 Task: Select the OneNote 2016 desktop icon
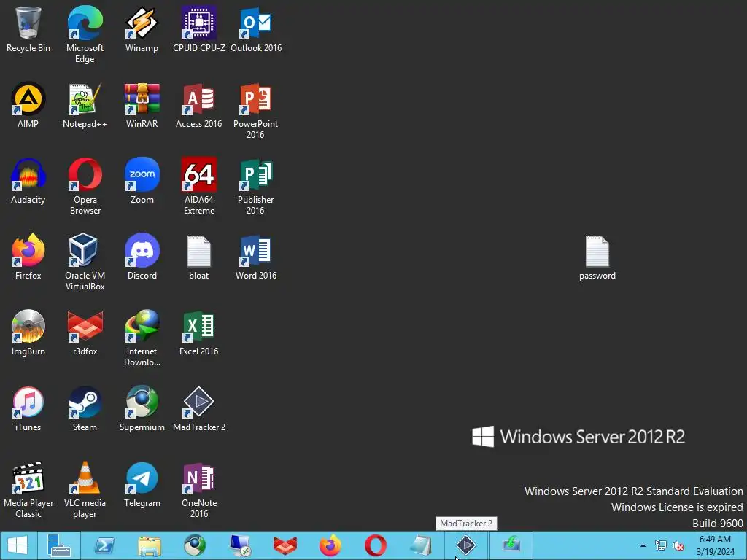pyautogui.click(x=198, y=489)
